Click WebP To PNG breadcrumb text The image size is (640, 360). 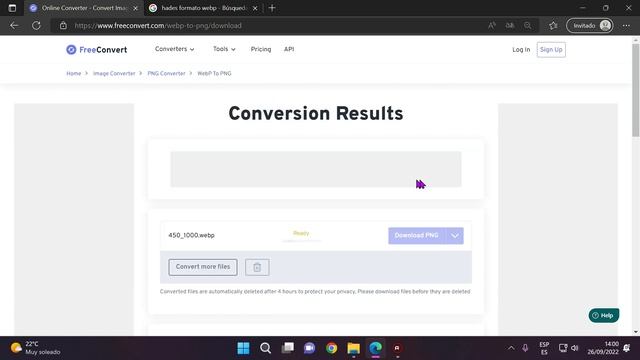click(x=214, y=73)
